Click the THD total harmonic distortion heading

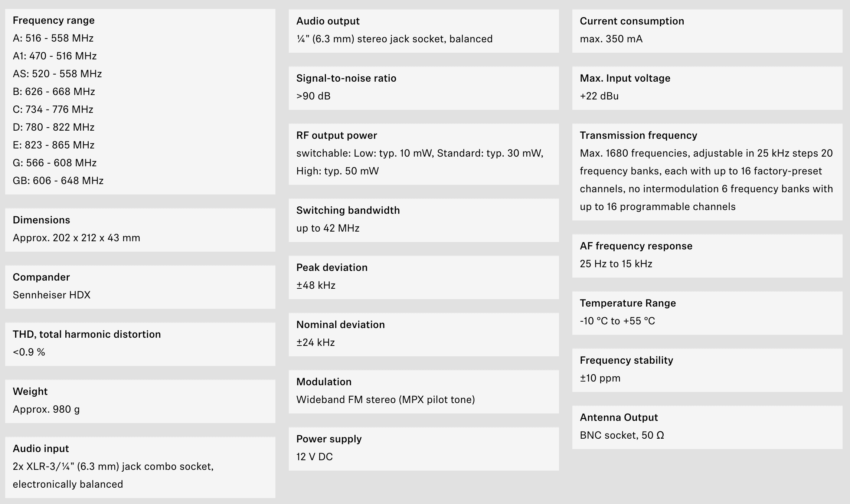tap(86, 334)
